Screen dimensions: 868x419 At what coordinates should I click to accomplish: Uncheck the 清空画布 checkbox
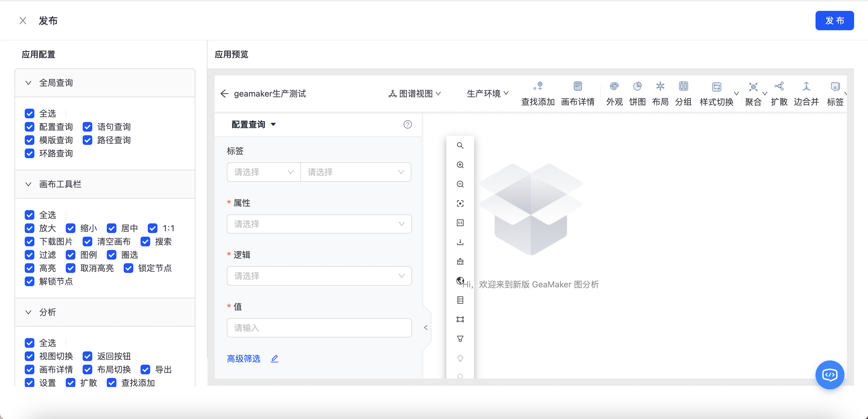coord(87,242)
